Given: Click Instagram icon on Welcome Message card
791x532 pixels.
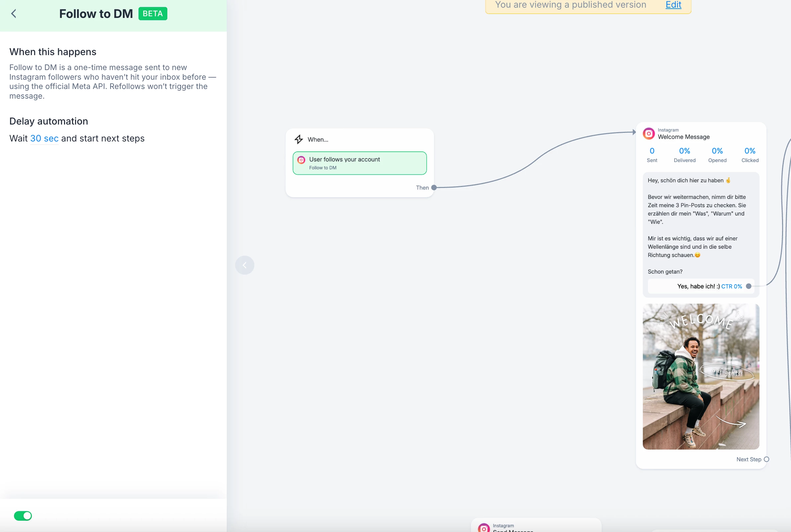Looking at the screenshot, I should (649, 134).
